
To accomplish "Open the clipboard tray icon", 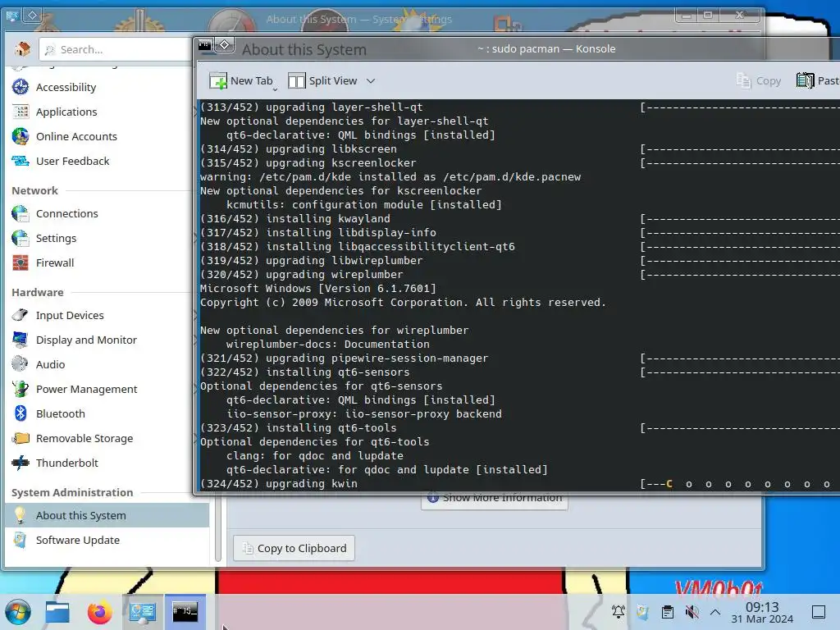I will click(667, 612).
